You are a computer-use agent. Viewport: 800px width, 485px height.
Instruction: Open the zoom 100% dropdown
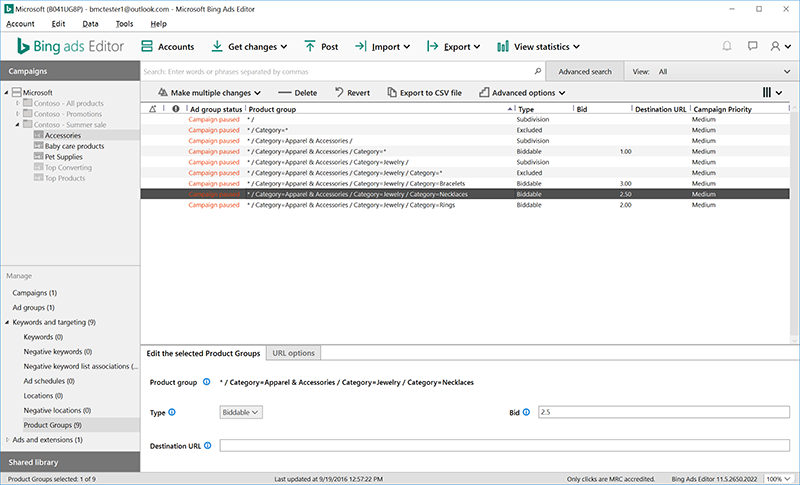tap(780, 479)
